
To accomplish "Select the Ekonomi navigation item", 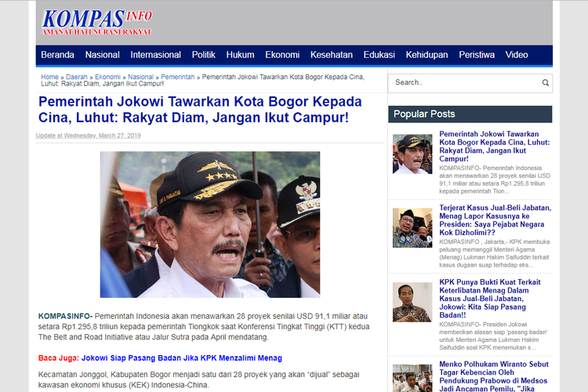I will click(x=282, y=55).
